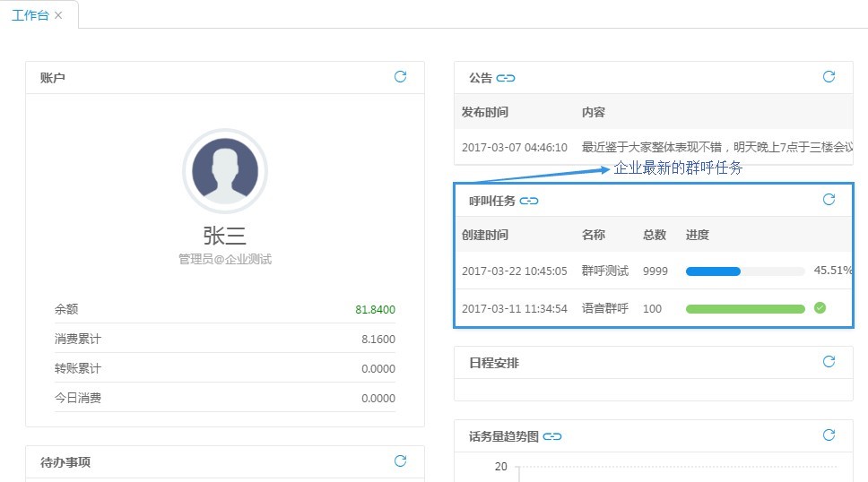Switch to the 工作台 tab
The width and height of the screenshot is (868, 482).
30,15
